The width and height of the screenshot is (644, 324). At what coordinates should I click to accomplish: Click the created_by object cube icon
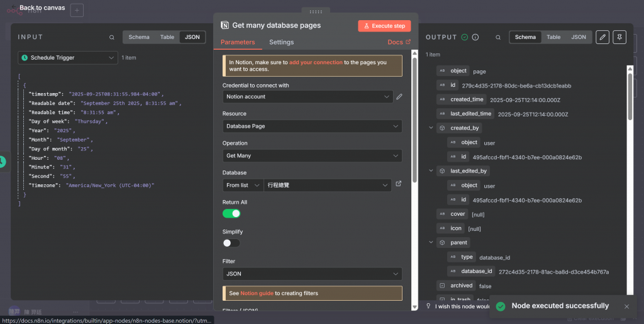(x=442, y=128)
